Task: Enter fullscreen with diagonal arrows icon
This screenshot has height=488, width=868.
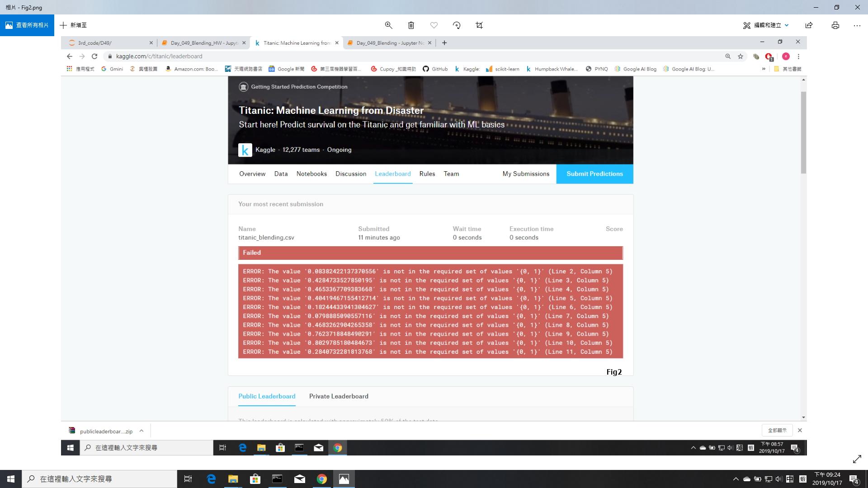Action: (857, 459)
